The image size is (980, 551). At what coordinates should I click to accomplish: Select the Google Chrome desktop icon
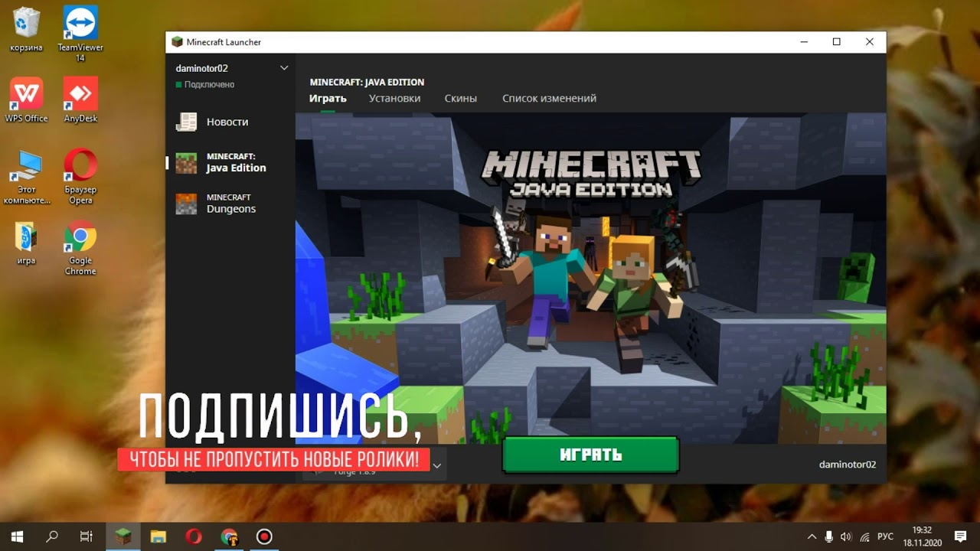(x=80, y=248)
